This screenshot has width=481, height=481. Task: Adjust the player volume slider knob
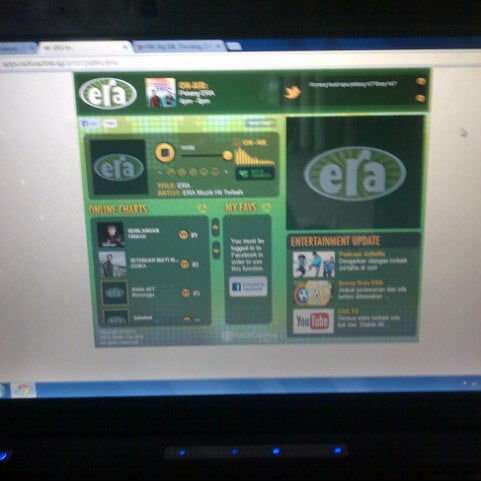pyautogui.click(x=227, y=155)
